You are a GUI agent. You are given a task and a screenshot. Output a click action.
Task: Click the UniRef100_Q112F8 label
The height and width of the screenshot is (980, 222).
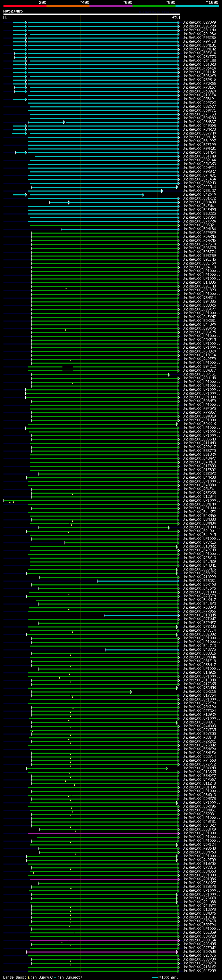(x=199, y=784)
